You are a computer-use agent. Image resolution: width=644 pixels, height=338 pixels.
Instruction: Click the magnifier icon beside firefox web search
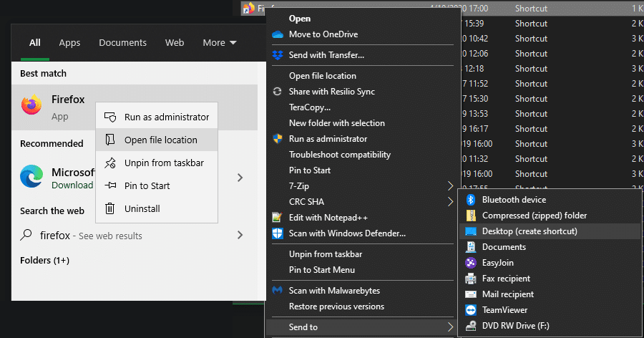coord(26,235)
